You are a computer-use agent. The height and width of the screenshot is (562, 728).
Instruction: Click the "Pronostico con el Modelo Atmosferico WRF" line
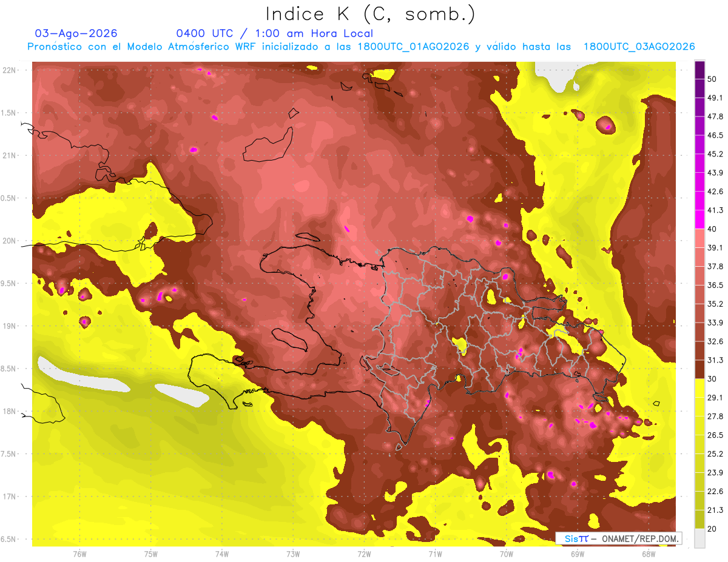361,47
